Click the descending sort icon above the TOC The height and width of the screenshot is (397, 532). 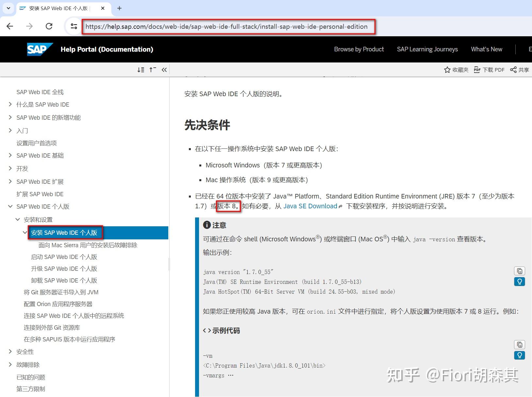141,70
